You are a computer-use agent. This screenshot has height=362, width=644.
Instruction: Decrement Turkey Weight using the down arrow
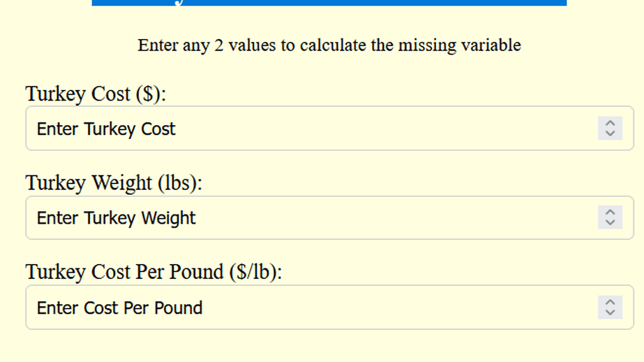point(610,222)
